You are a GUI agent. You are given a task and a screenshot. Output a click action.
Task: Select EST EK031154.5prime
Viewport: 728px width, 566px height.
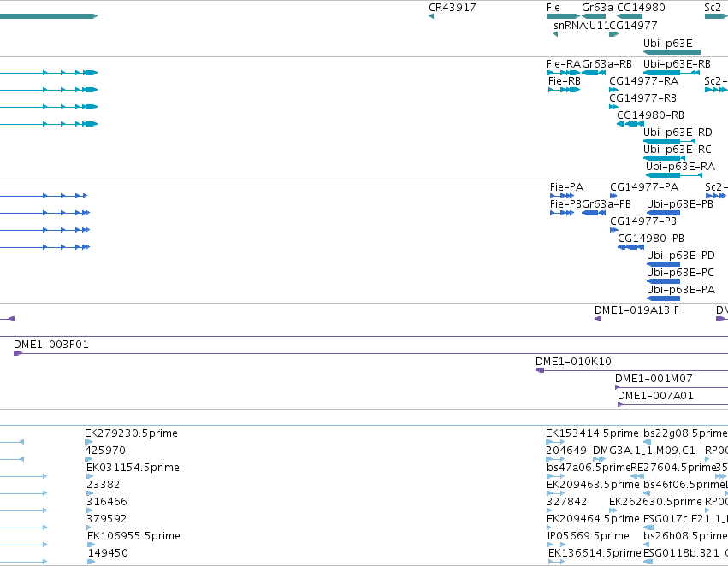pyautogui.click(x=90, y=476)
